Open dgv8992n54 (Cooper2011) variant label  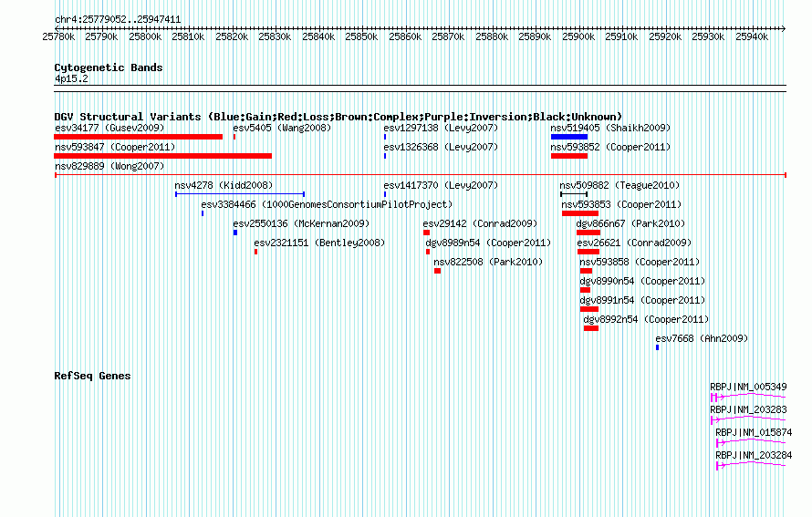pyautogui.click(x=646, y=319)
